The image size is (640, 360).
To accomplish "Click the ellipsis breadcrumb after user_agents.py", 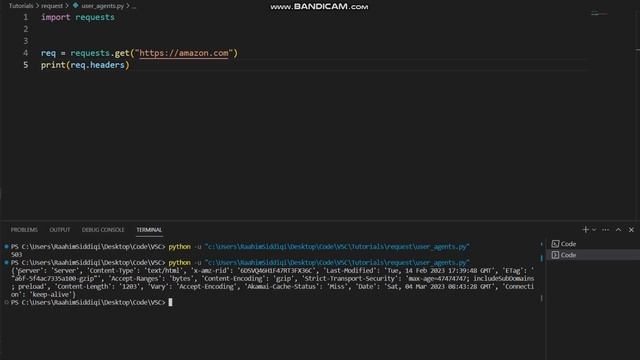I will [133, 6].
